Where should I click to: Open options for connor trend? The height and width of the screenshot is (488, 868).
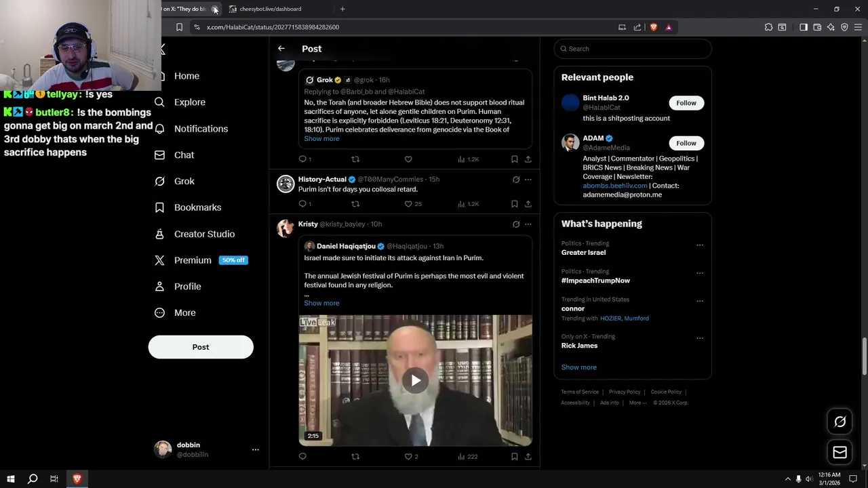coord(700,302)
